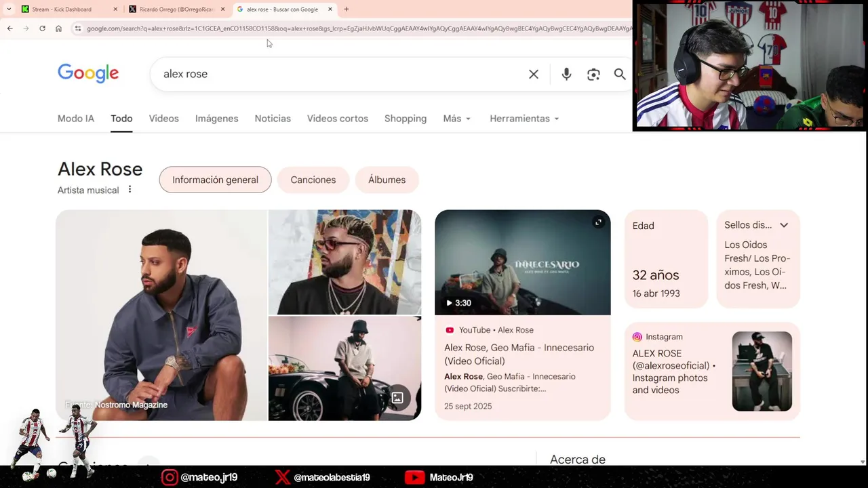Select the Imágenes search tab
The image size is (868, 488).
click(217, 119)
